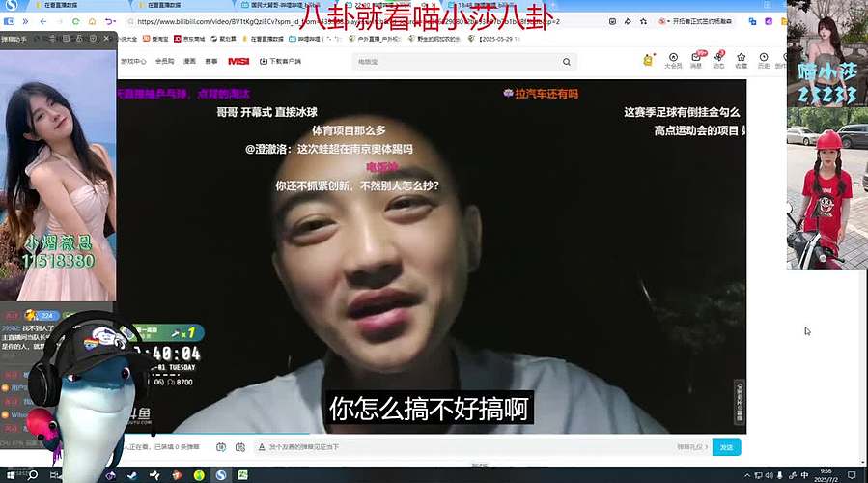Open the browser home page icon
The image size is (868, 483).
coord(92,21)
